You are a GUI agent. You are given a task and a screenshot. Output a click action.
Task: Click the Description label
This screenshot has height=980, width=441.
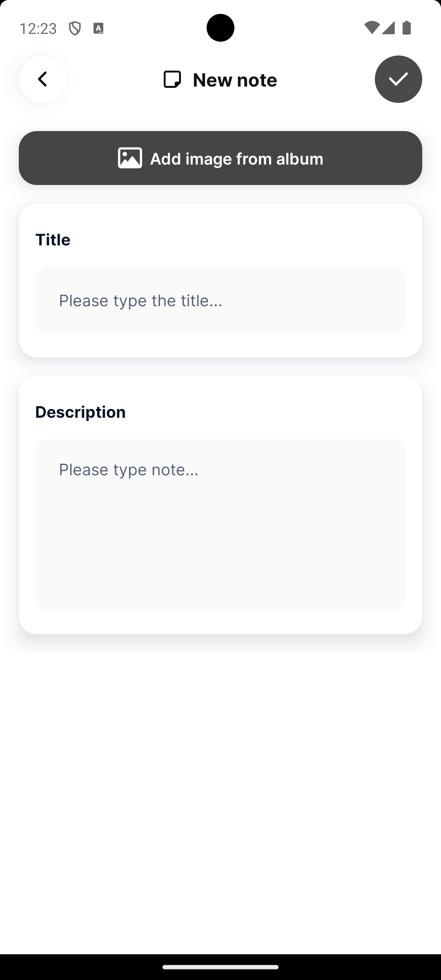pyautogui.click(x=80, y=412)
